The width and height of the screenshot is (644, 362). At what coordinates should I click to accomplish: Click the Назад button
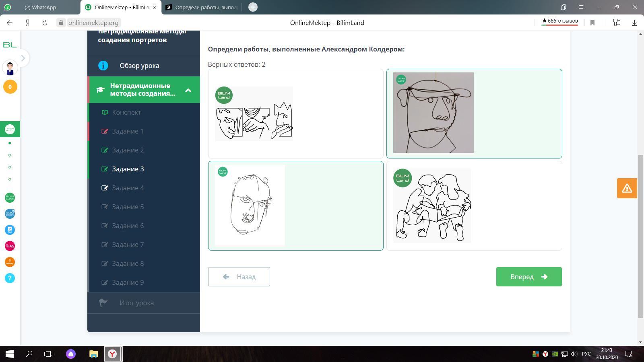[x=239, y=277]
